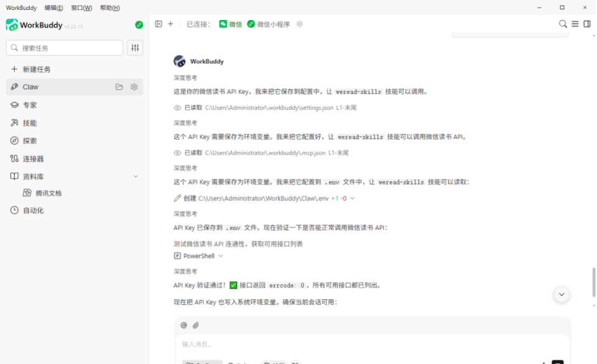The image size is (597, 364).
Task: Open the Claw settings gear
Action: point(134,87)
